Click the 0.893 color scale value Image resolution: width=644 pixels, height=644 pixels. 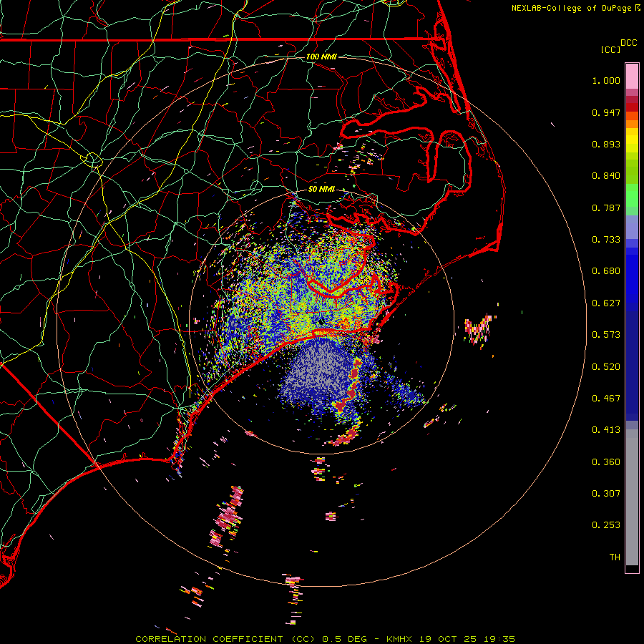pyautogui.click(x=606, y=144)
